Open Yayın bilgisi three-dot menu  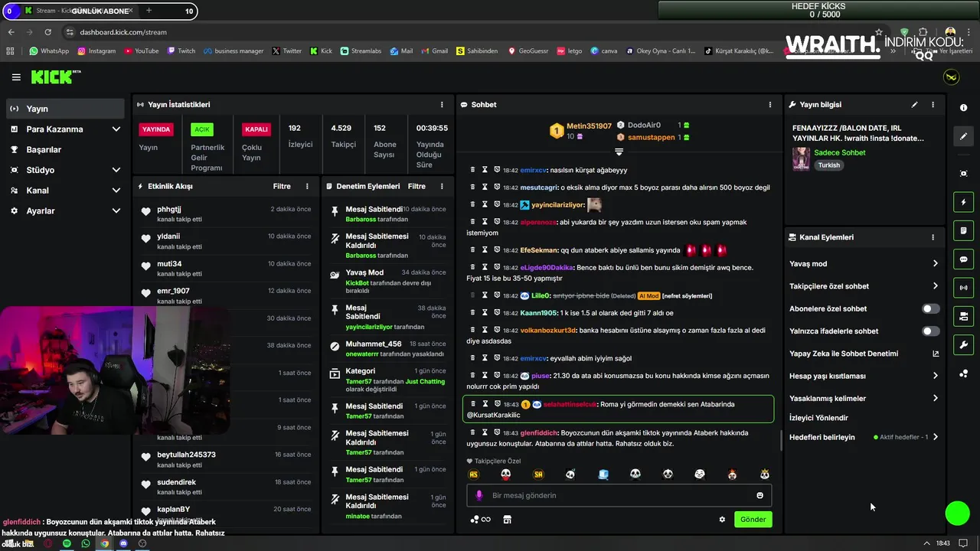click(x=933, y=105)
